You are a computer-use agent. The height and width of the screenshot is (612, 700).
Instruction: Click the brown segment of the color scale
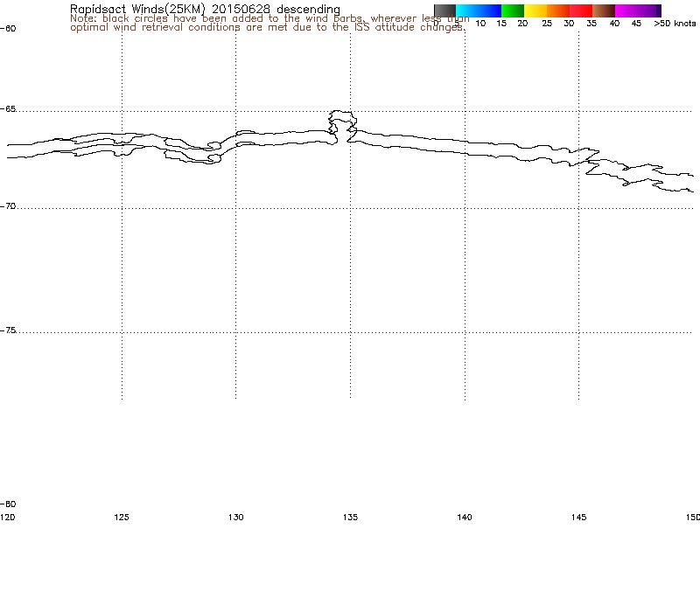tap(604, 11)
